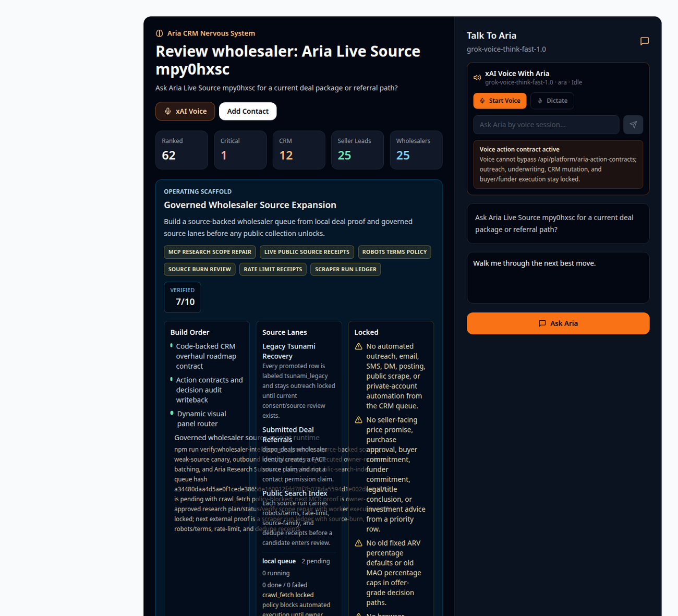Click the Public Search Index lane title
678x616 pixels.
tap(295, 493)
